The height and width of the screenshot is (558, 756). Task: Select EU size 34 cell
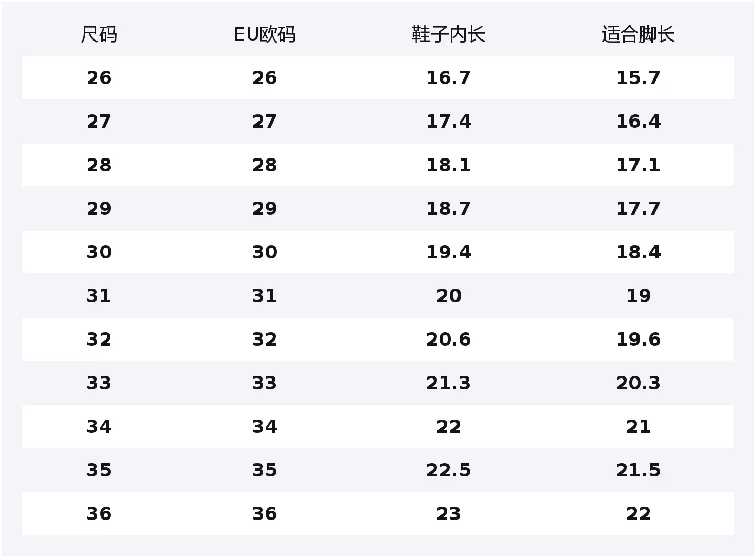[x=265, y=427]
